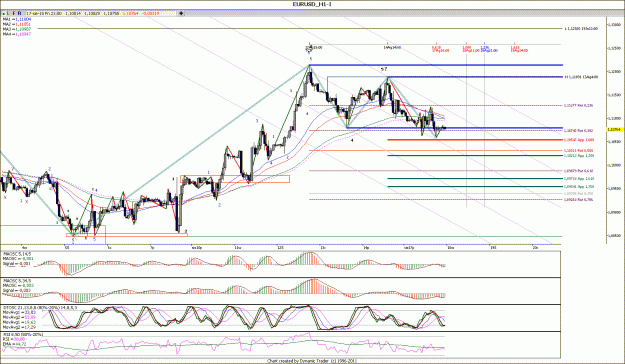Click the App 1,618 projection label

[579, 179]
